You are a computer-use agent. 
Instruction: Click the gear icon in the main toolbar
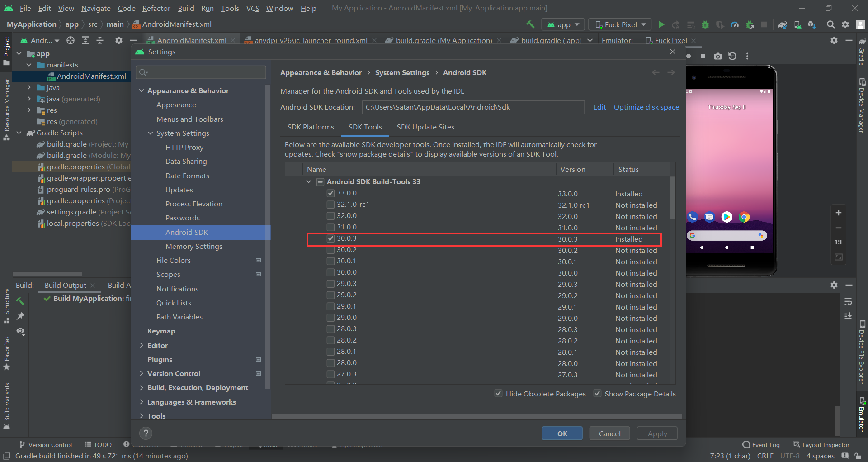tap(845, 24)
